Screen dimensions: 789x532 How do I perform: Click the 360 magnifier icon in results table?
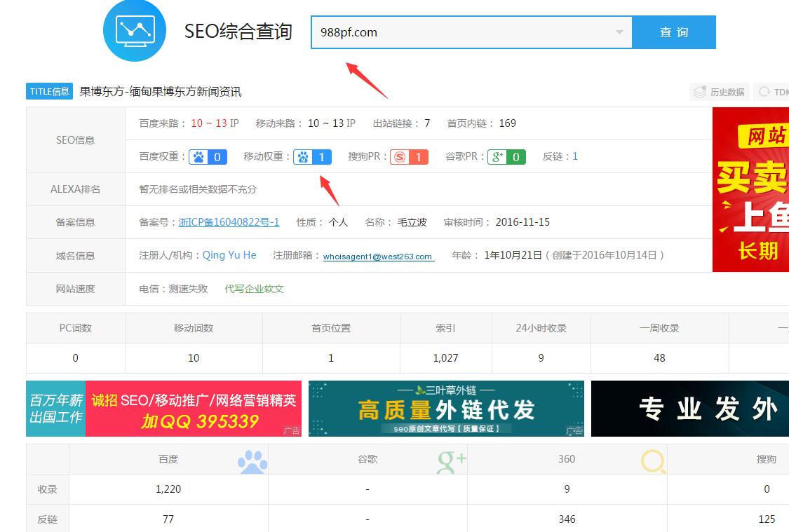pos(653,460)
